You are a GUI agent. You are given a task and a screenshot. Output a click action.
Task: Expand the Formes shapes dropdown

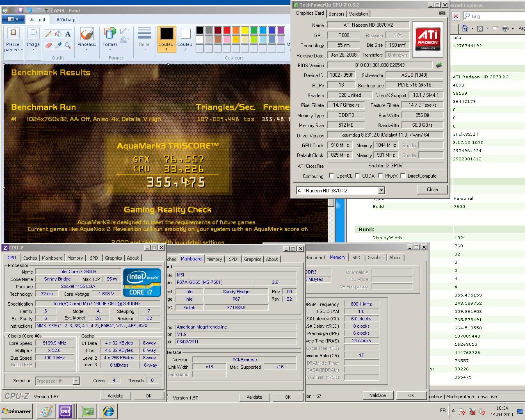pos(110,50)
